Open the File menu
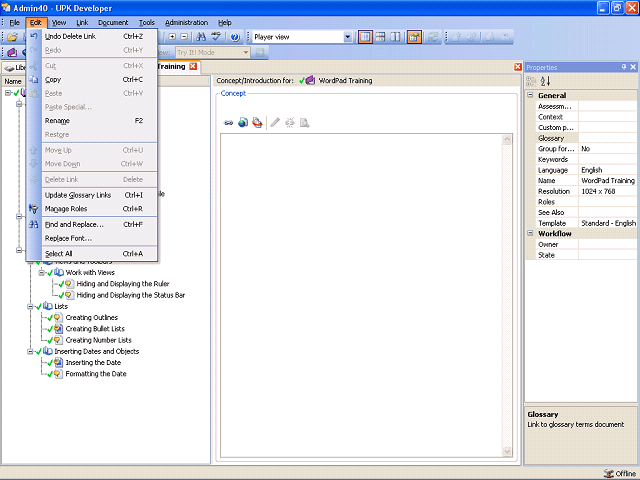Screen dimensions: 640x480 [x=14, y=23]
